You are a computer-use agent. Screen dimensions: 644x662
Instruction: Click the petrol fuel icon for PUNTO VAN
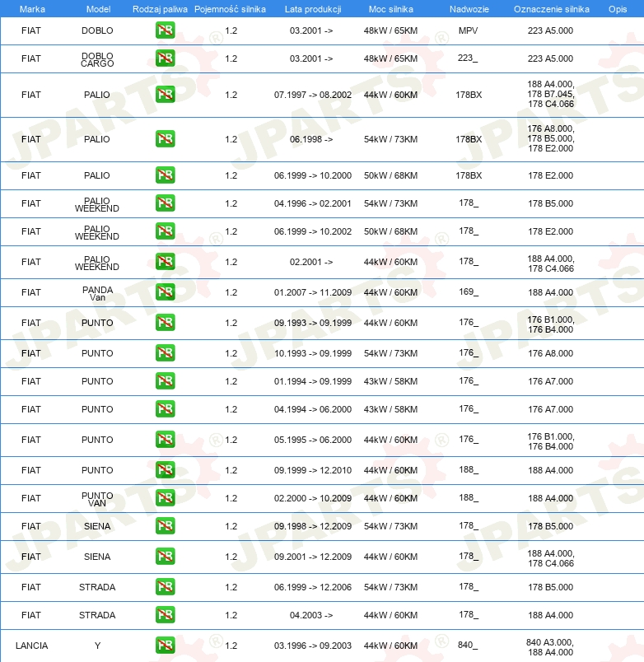[165, 498]
